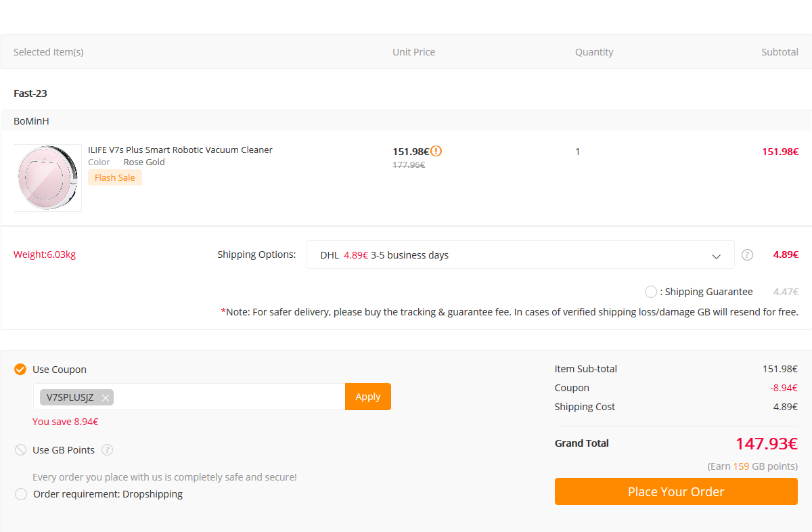Image resolution: width=812 pixels, height=532 pixels.
Task: Click the Fast-23 warehouse label
Action: point(30,93)
